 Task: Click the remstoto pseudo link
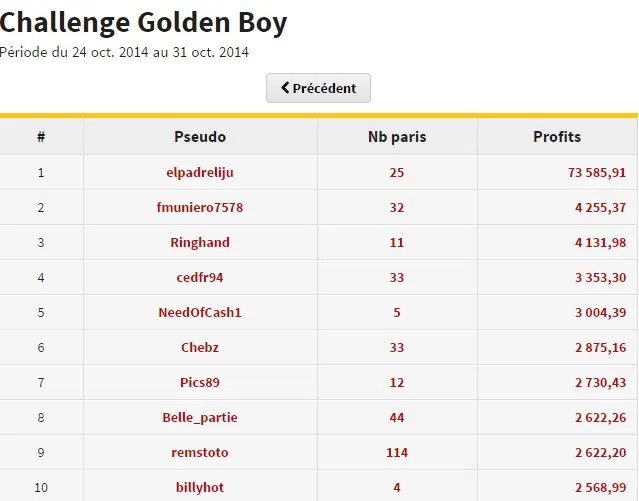coord(200,453)
